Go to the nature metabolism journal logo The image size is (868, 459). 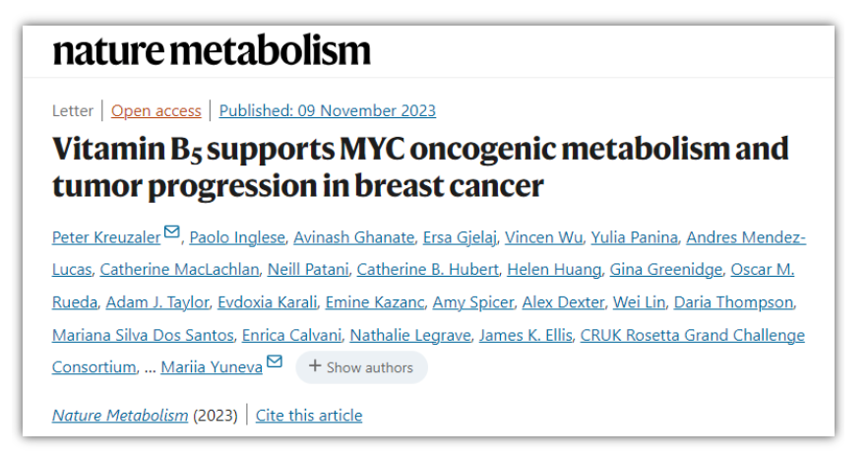coord(212,49)
